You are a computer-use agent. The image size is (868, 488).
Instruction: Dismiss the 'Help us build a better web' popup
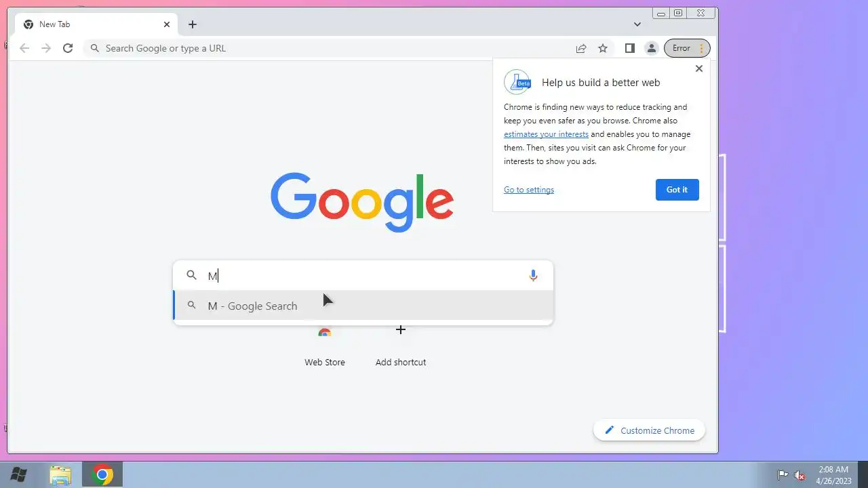[699, 68]
